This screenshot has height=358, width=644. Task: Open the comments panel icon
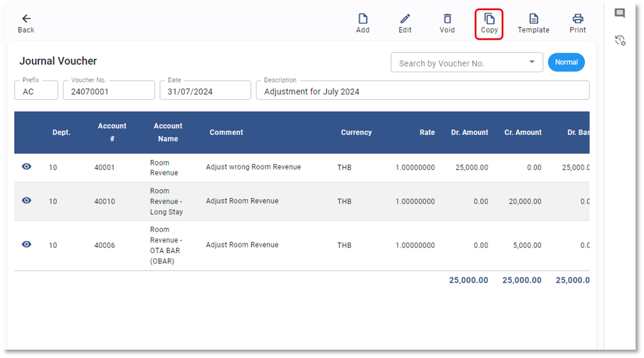click(620, 13)
